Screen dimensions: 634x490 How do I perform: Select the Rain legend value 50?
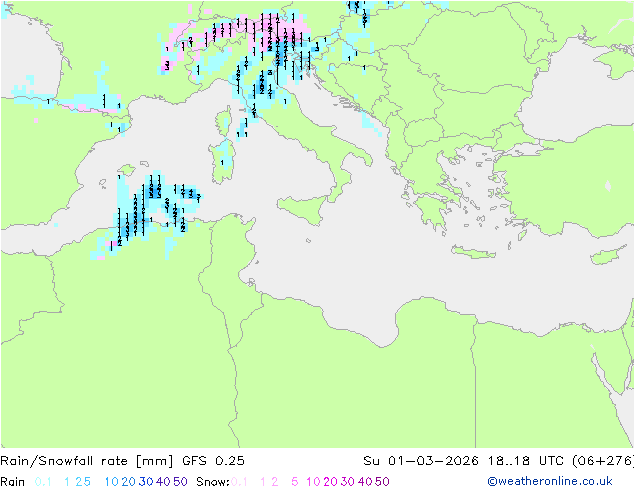point(180,482)
